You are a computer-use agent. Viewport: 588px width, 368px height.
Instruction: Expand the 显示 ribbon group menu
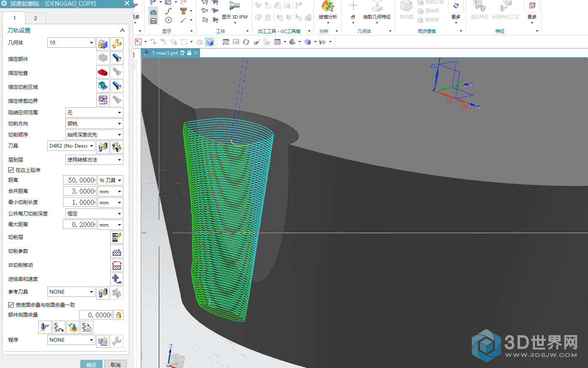point(191,31)
